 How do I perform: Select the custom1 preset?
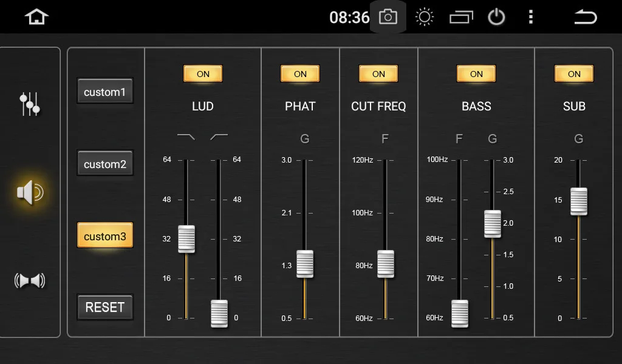coord(104,92)
